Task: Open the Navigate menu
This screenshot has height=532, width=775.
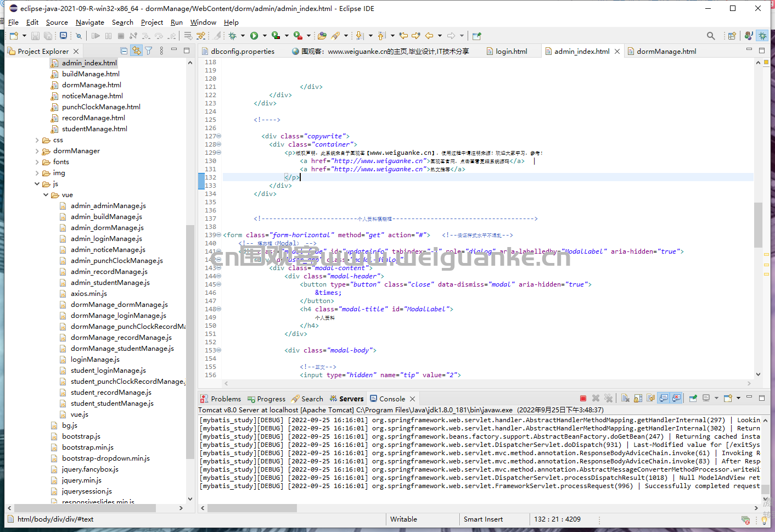Action: pyautogui.click(x=90, y=23)
